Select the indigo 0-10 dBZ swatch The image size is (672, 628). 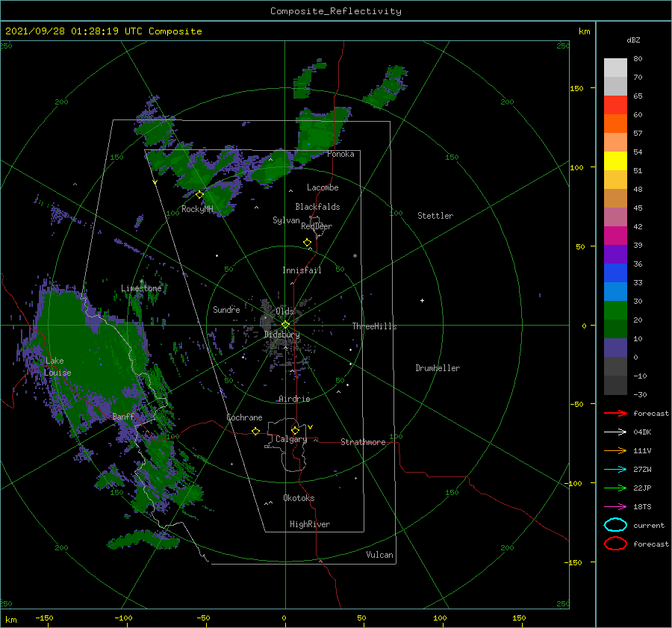pos(615,348)
